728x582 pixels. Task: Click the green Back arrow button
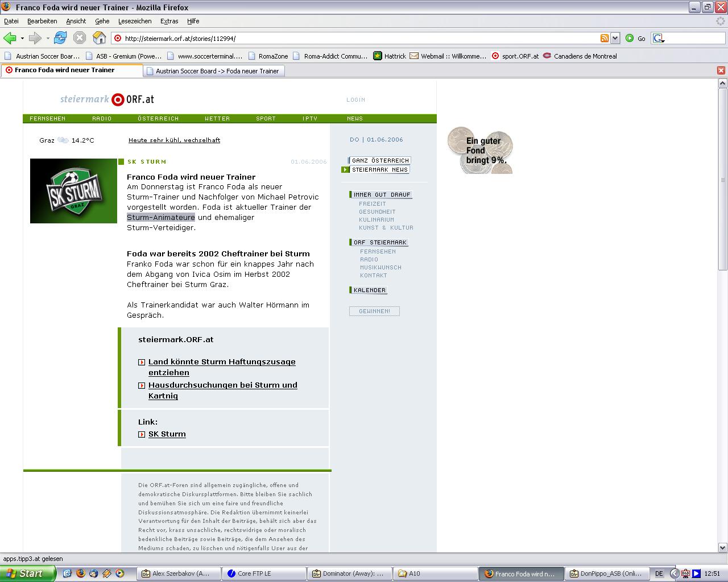pos(10,38)
